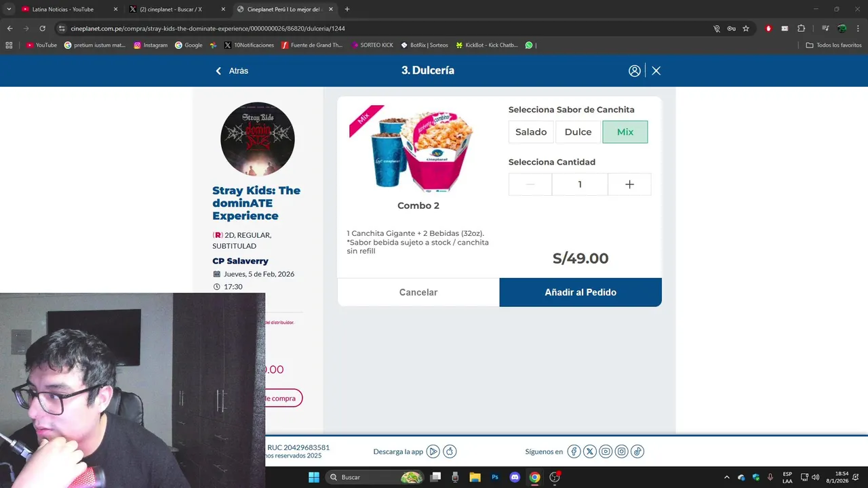Open the tab search dropdown arrow
The image size is (868, 488).
tap(9, 9)
